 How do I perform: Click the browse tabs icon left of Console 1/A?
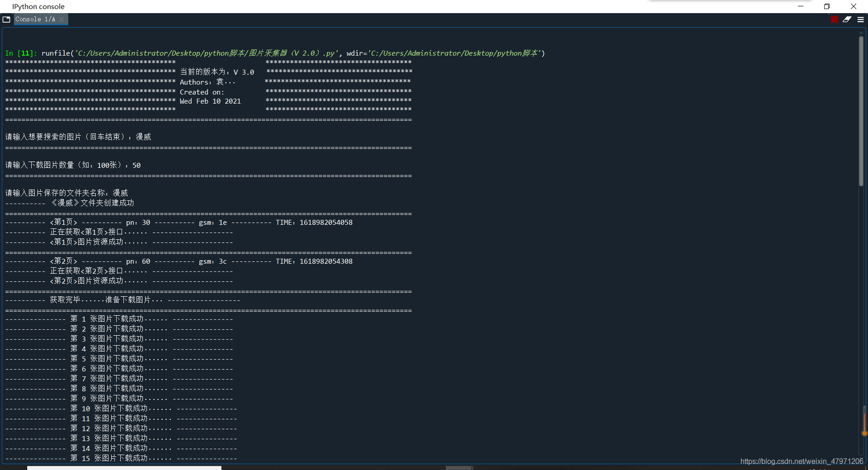[6, 19]
